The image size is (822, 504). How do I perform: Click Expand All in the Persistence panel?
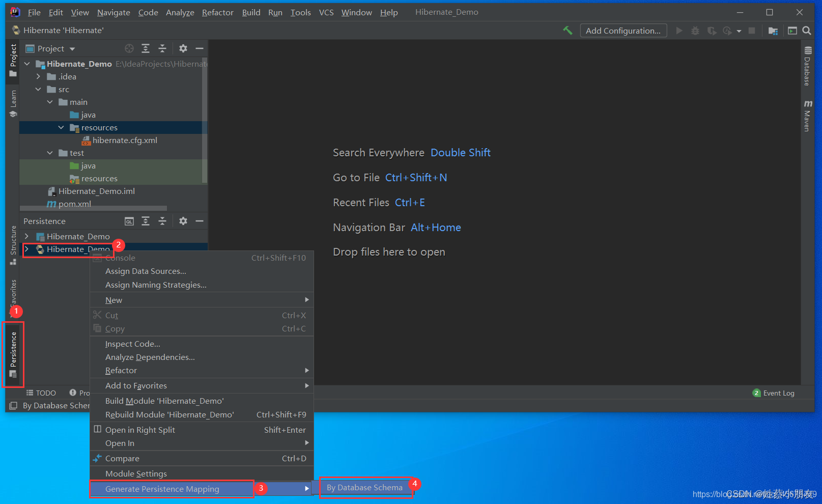click(146, 221)
